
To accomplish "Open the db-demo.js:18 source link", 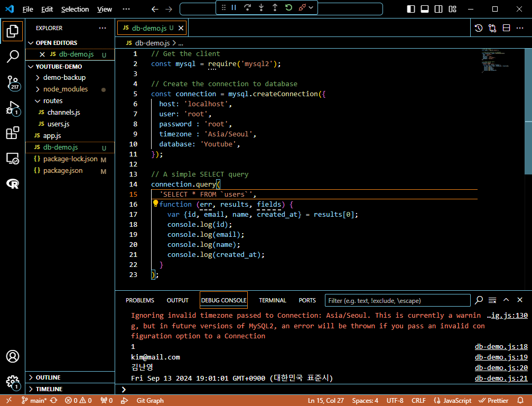I will click(x=501, y=347).
